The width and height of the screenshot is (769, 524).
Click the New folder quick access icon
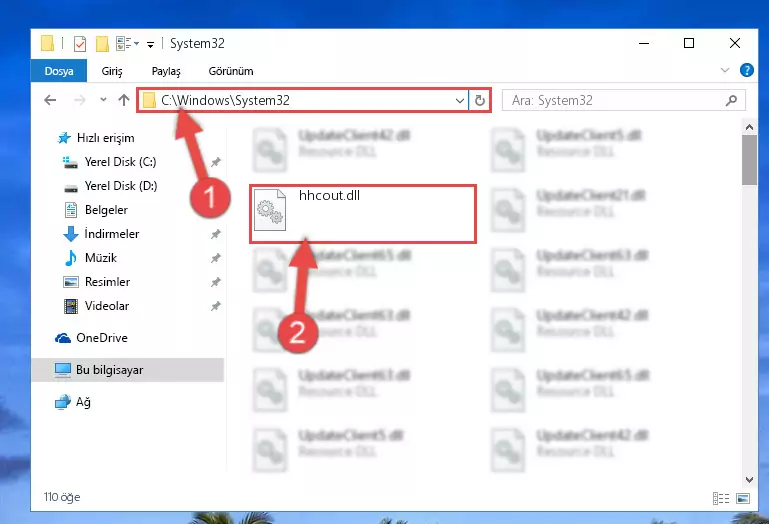102,44
